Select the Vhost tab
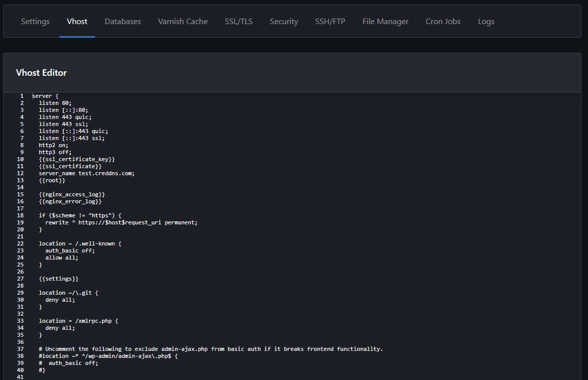588x380 pixels. tap(77, 22)
